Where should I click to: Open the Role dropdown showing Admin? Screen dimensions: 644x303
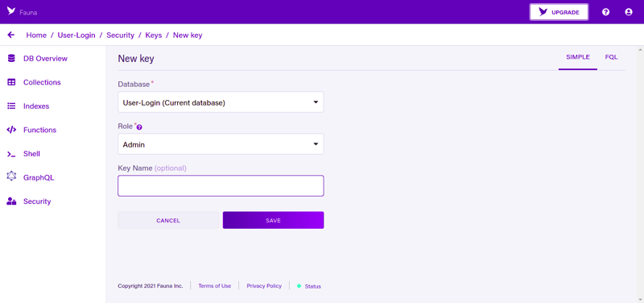click(221, 144)
